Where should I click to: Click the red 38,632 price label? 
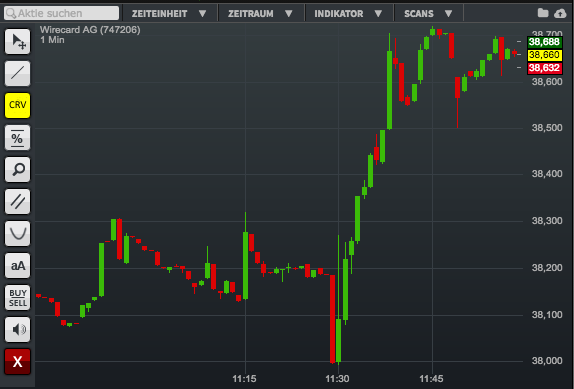pyautogui.click(x=544, y=68)
